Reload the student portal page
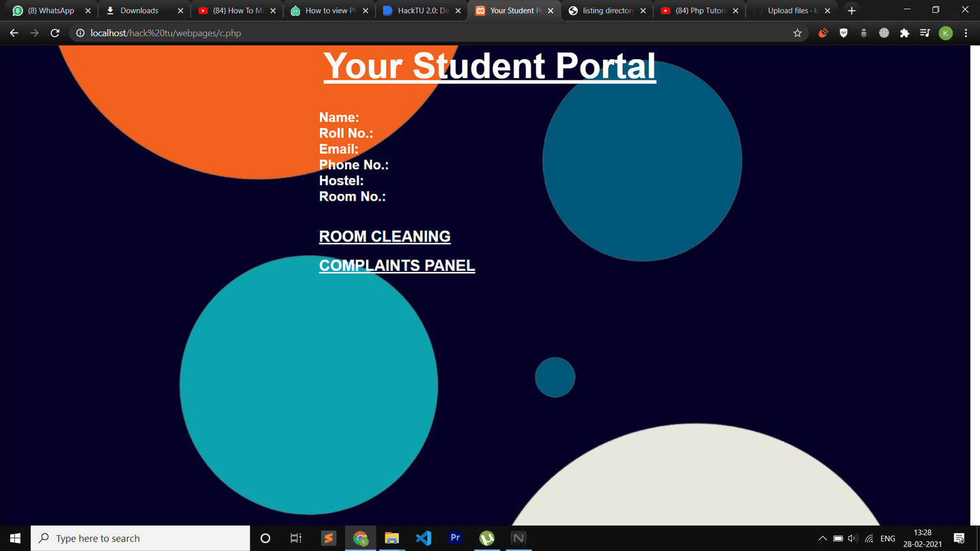 pyautogui.click(x=55, y=33)
